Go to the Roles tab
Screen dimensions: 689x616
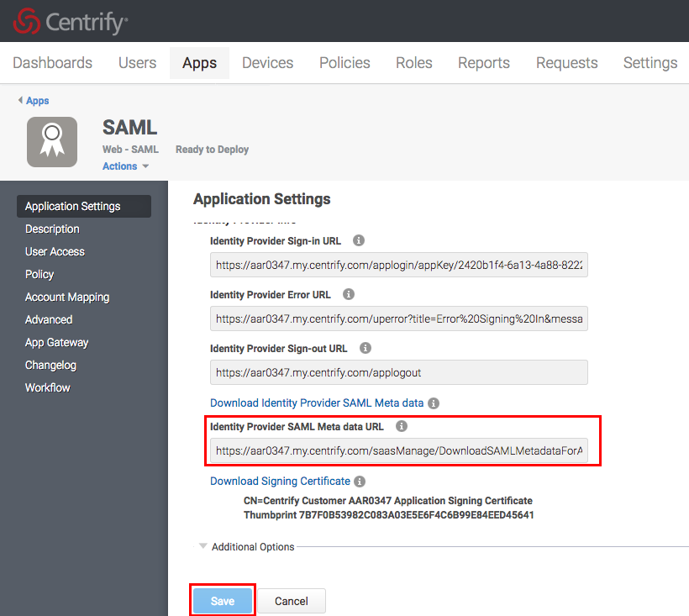tap(414, 63)
